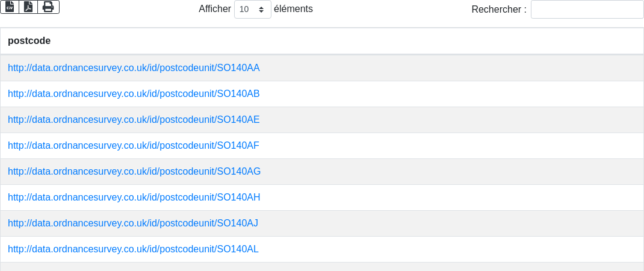Print the table with printer icon
This screenshot has width=644, height=271.
pos(48,7)
